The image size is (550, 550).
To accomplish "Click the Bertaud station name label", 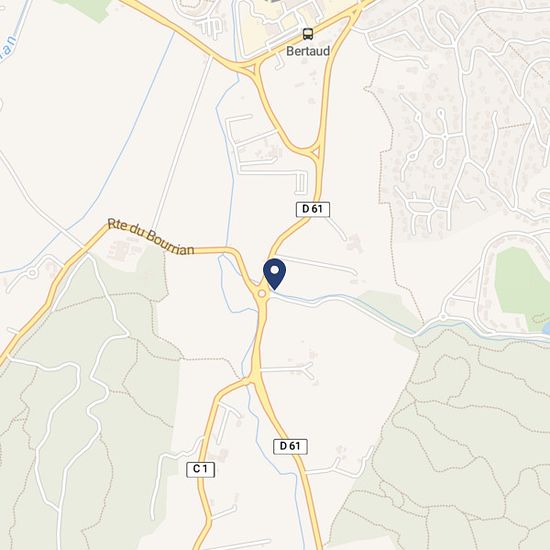I will click(x=308, y=51).
